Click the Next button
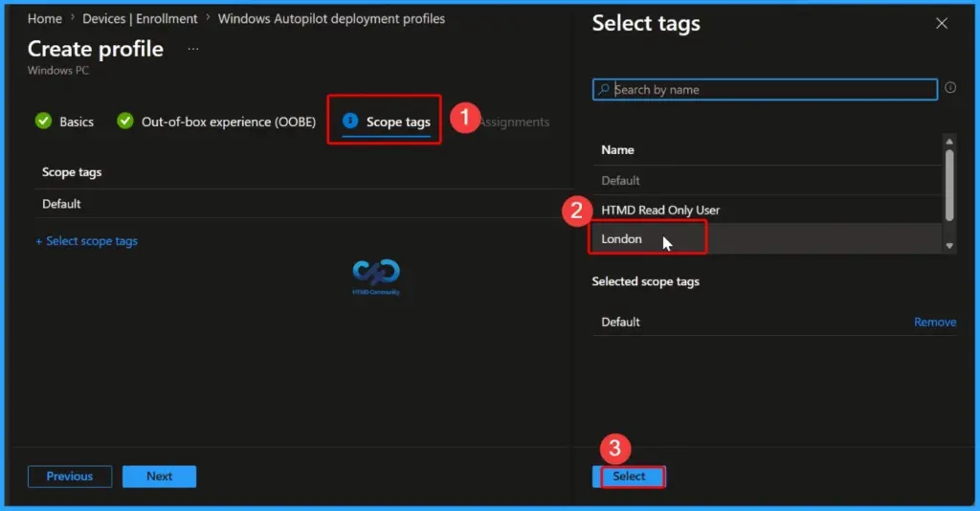The width and height of the screenshot is (980, 511). pyautogui.click(x=160, y=476)
